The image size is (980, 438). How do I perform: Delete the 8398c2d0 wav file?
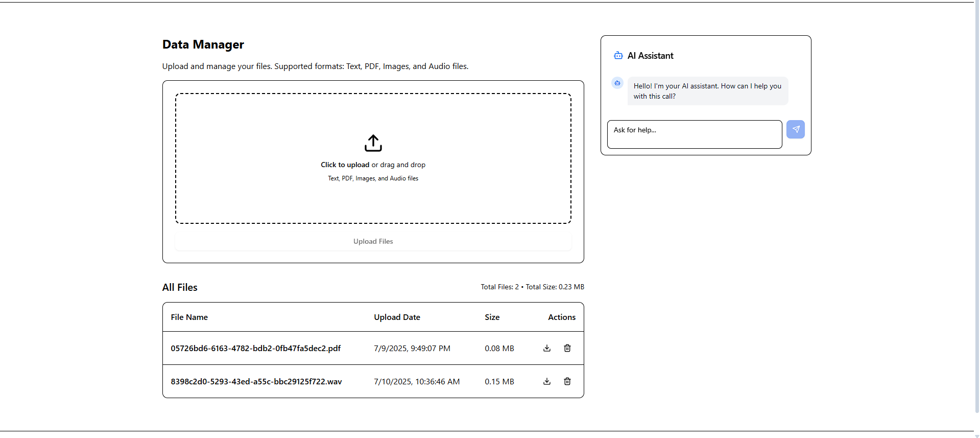coord(567,381)
